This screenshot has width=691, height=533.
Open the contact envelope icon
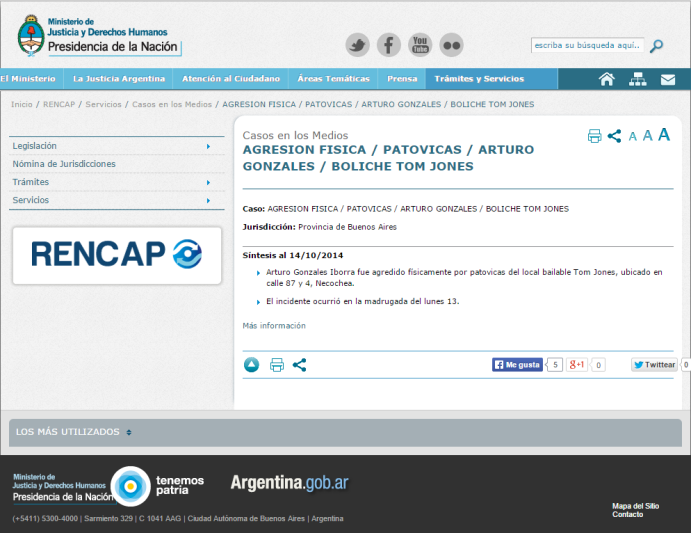[668, 79]
